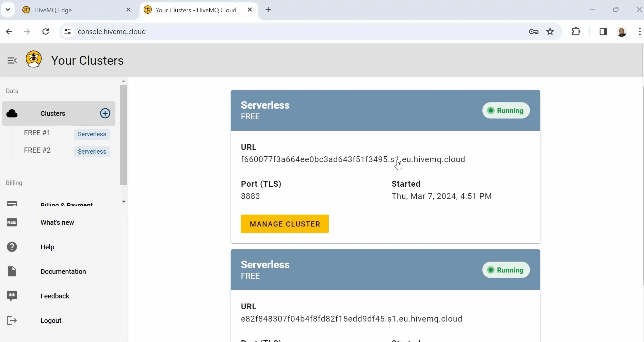Click the f660077f3a664ee0 cluster URL
Image resolution: width=644 pixels, height=342 pixels.
click(x=353, y=159)
